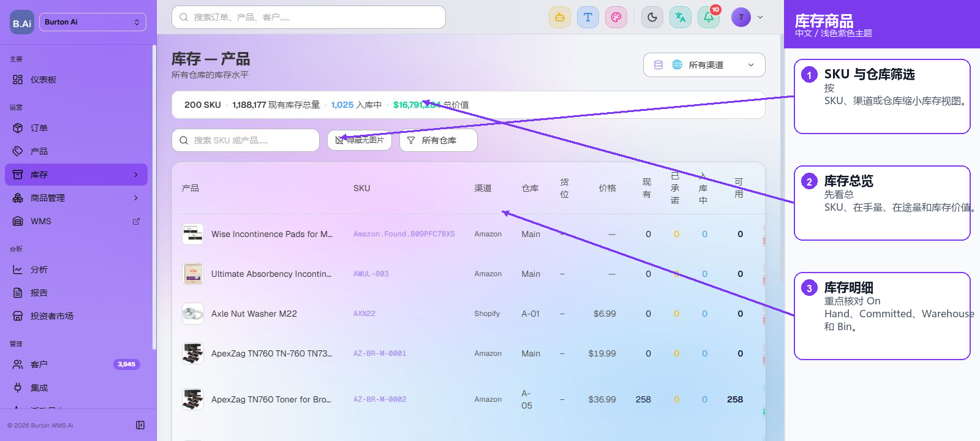Toggle the 隐藏无图片 filter button
This screenshot has width=980, height=441.
[360, 140]
